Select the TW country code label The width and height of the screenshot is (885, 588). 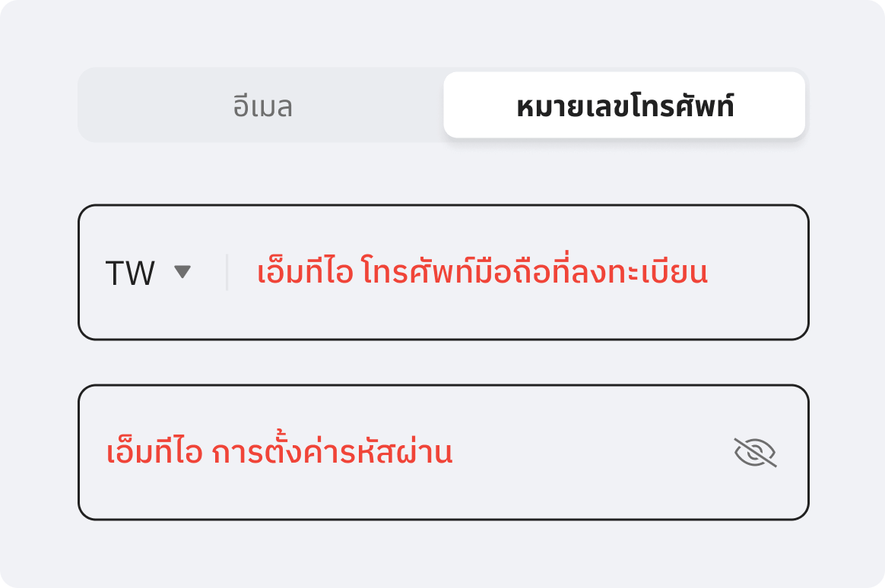click(x=130, y=273)
